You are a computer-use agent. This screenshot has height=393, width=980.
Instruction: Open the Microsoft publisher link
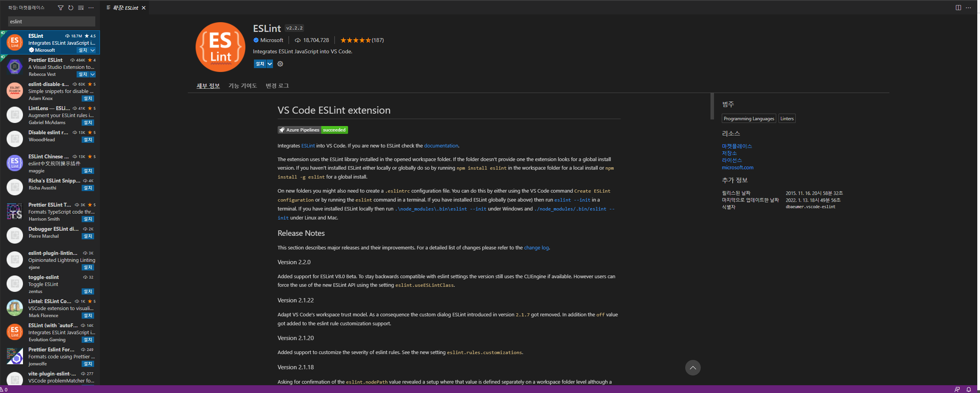click(x=271, y=40)
